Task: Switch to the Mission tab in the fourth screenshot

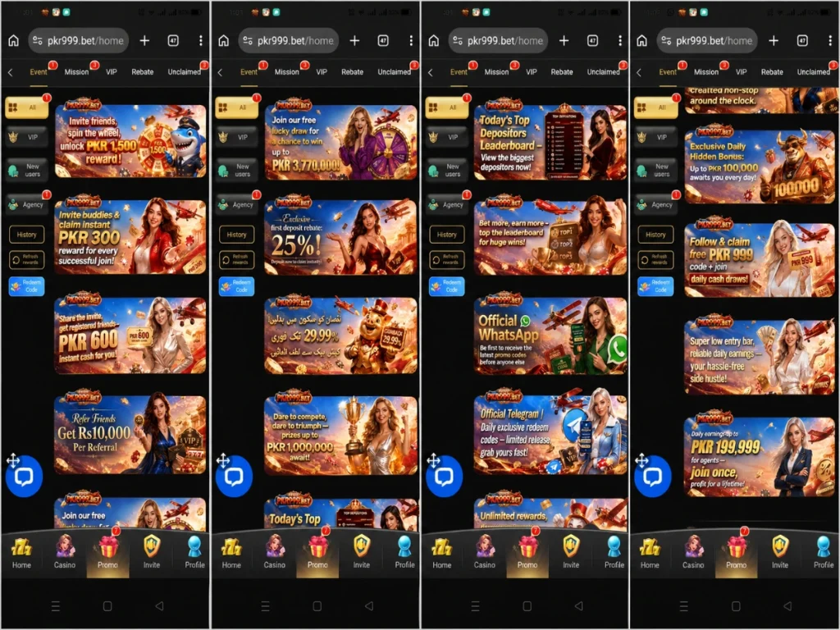Action: pos(706,72)
